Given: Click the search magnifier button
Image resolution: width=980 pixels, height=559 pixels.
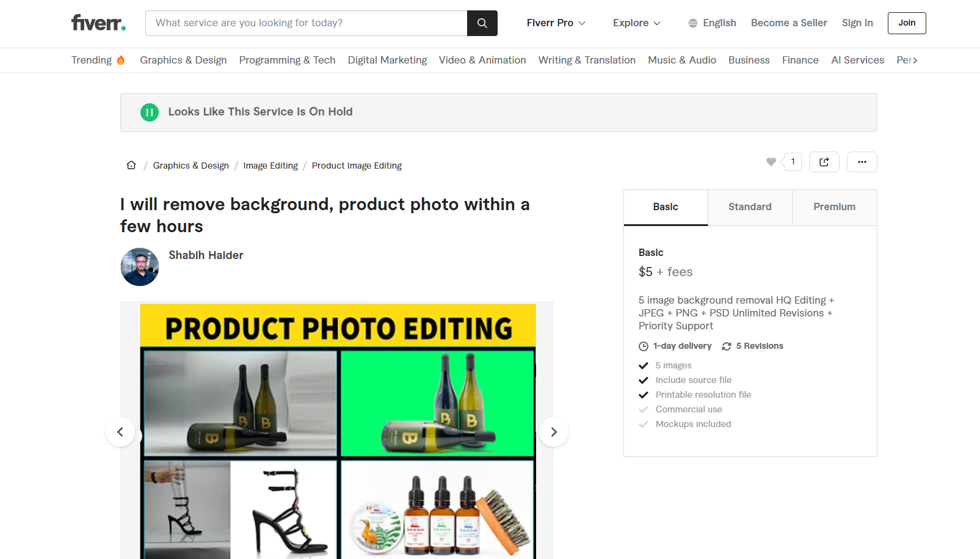Looking at the screenshot, I should [482, 23].
